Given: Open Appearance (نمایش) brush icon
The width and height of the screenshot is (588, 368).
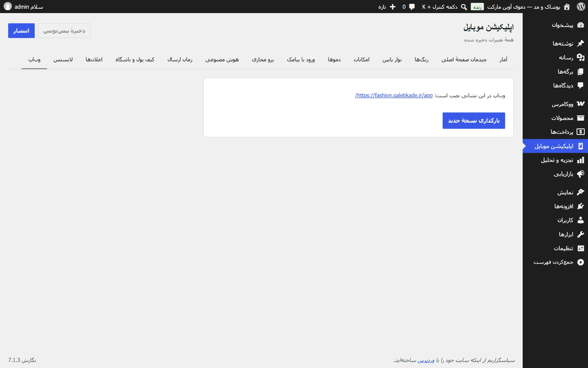Looking at the screenshot, I should coord(580,192).
